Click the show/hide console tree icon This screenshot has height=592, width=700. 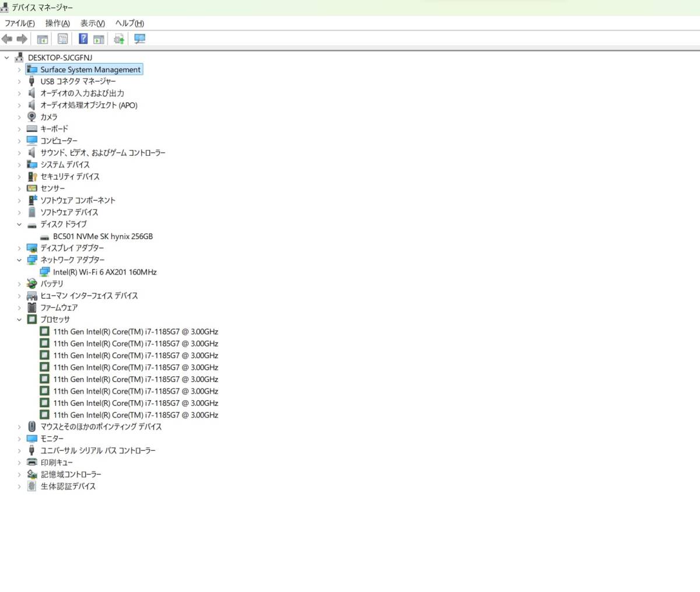(x=43, y=39)
